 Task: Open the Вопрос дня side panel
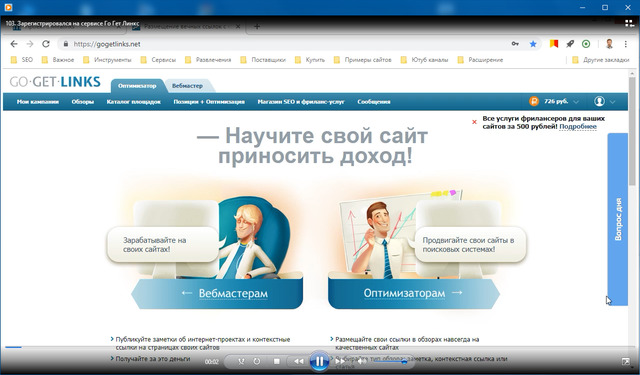pos(618,219)
